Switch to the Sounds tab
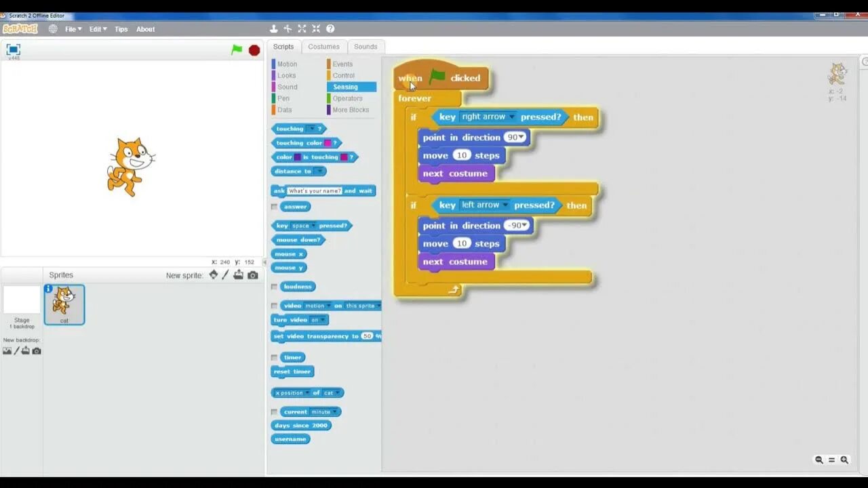868x488 pixels. (x=366, y=47)
